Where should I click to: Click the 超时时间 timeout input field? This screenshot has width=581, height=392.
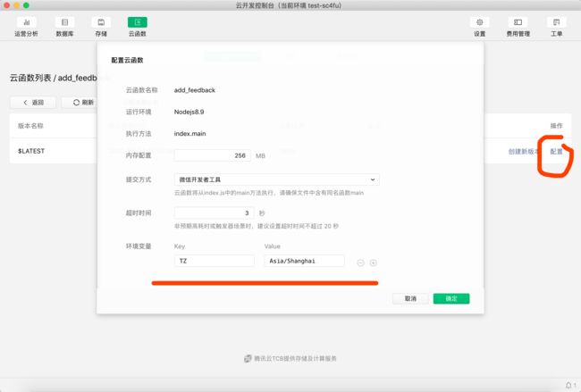(x=215, y=213)
